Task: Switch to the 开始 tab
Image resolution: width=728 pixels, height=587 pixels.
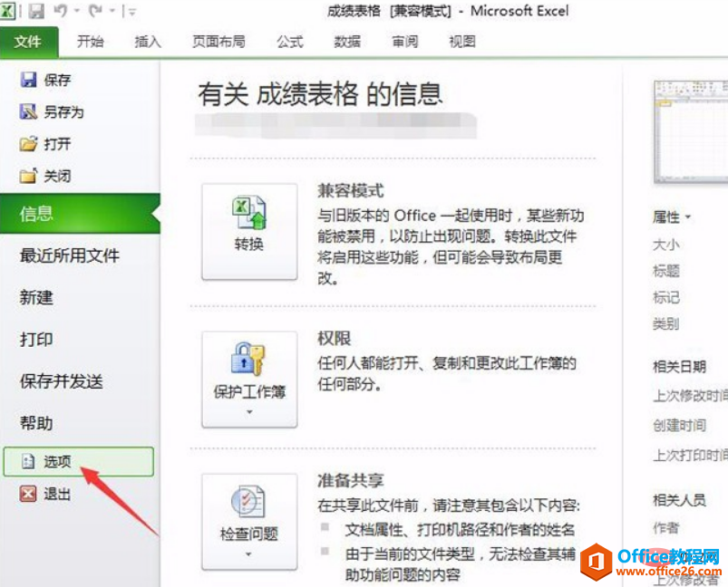Action: click(x=90, y=42)
